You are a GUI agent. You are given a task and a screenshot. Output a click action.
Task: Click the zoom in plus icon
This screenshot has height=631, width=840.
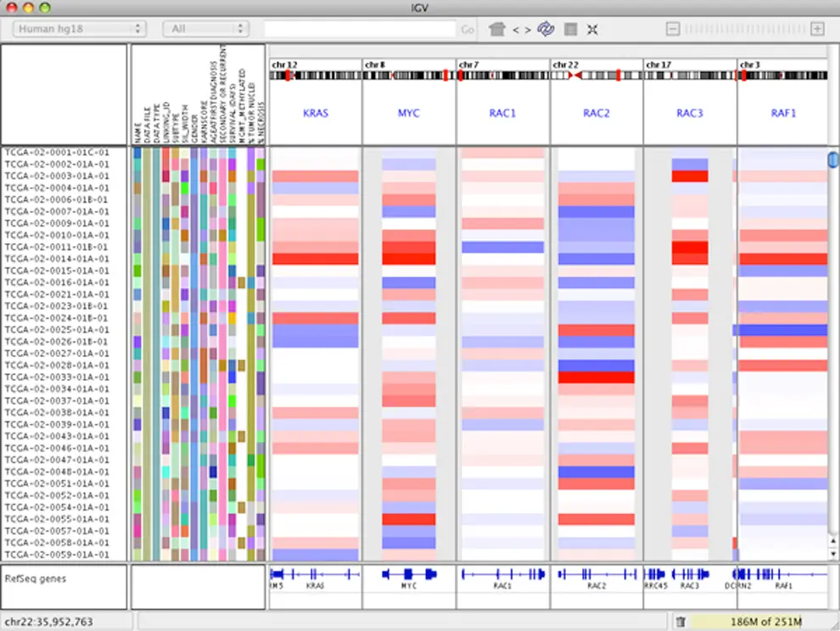[x=817, y=29]
